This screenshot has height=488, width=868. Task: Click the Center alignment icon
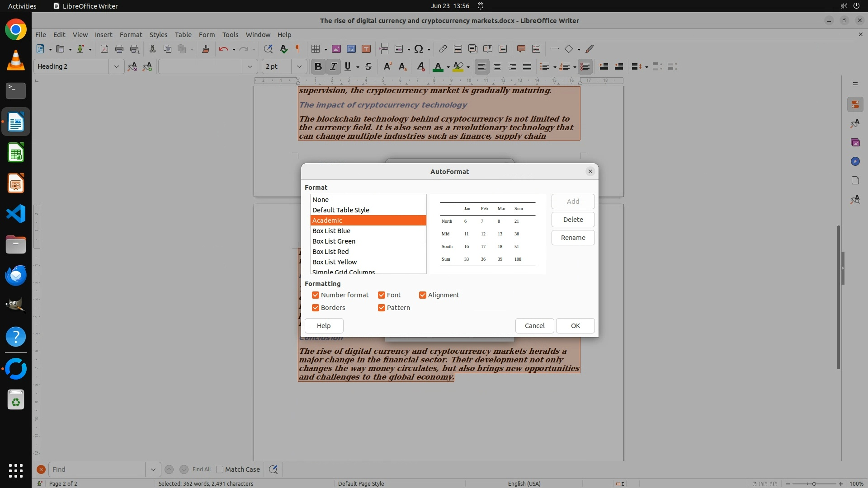(497, 66)
